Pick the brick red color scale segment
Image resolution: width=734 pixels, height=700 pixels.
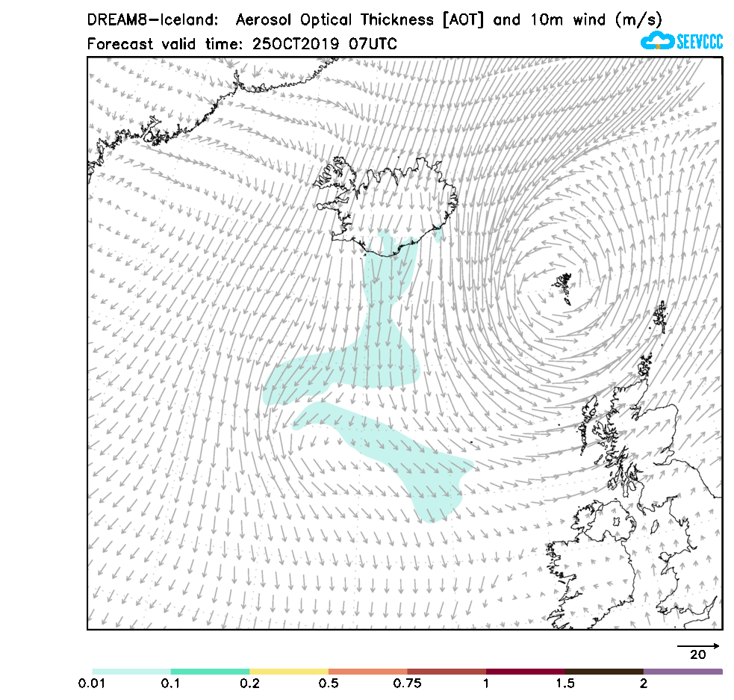tap(447, 672)
